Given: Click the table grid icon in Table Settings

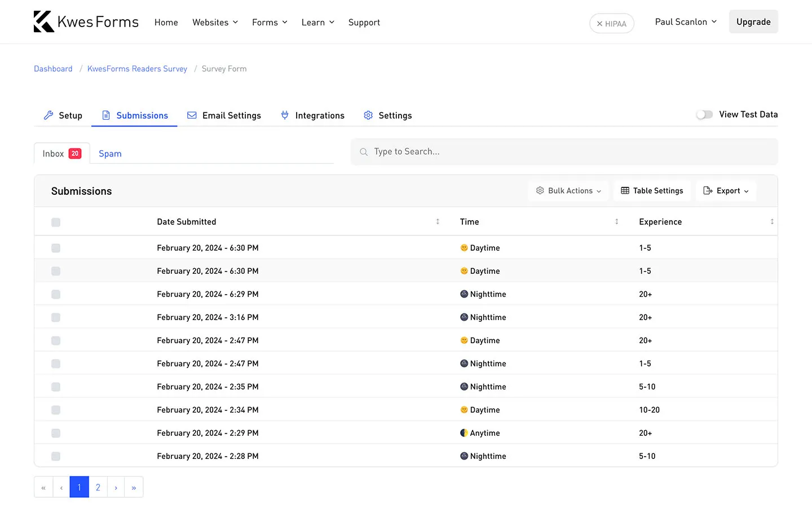Looking at the screenshot, I should 625,191.
